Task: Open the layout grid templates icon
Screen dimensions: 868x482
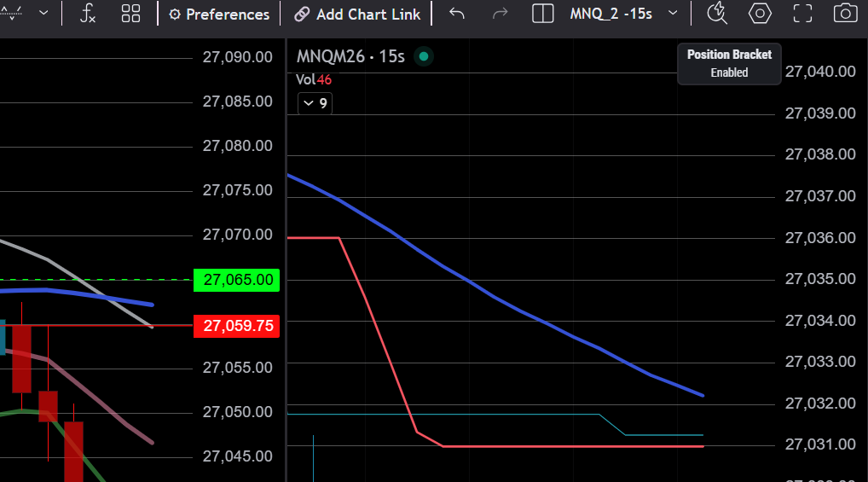Action: pos(130,14)
